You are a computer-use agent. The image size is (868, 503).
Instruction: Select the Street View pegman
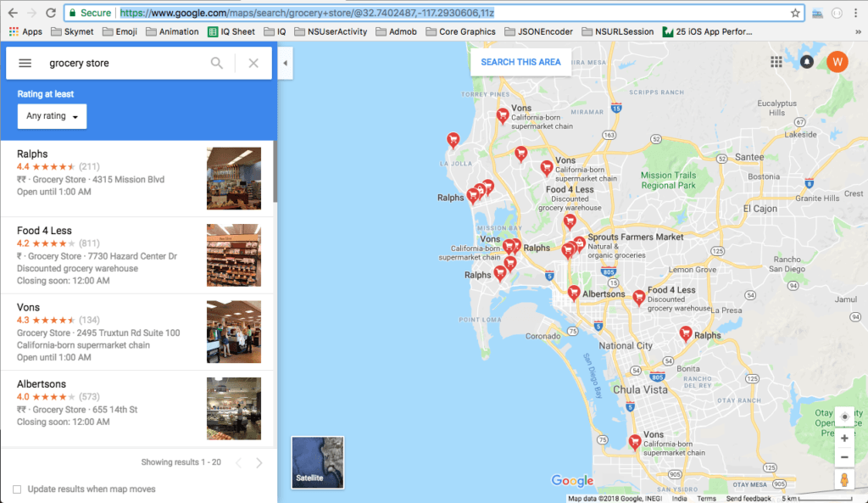click(844, 479)
